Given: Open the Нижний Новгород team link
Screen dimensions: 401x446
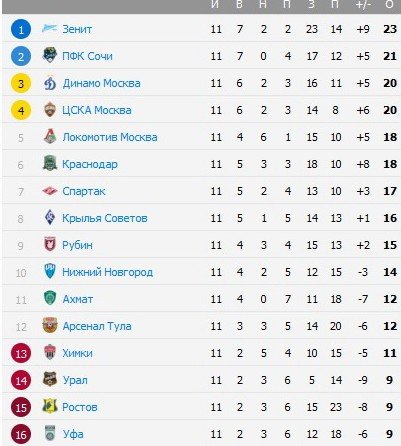Looking at the screenshot, I should point(107,272).
